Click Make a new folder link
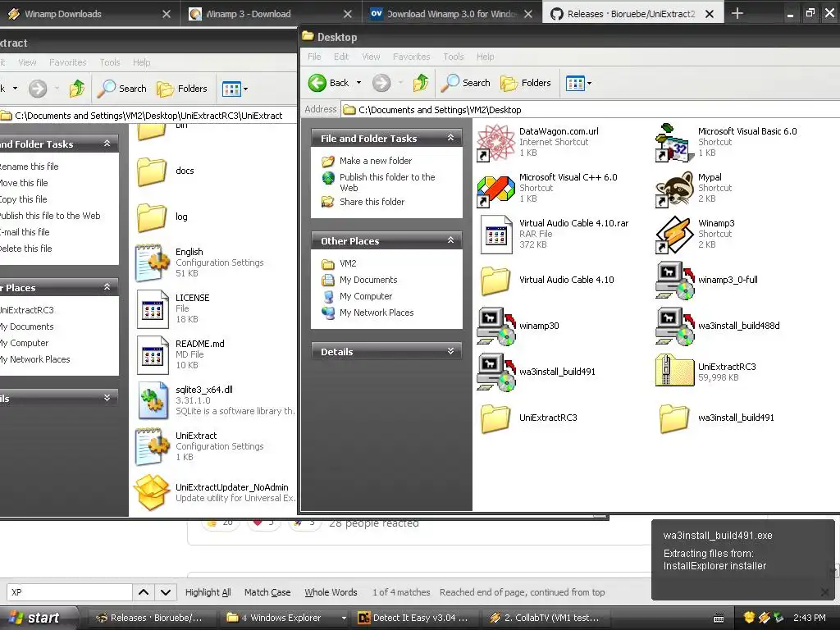The width and height of the screenshot is (840, 630). [x=376, y=161]
